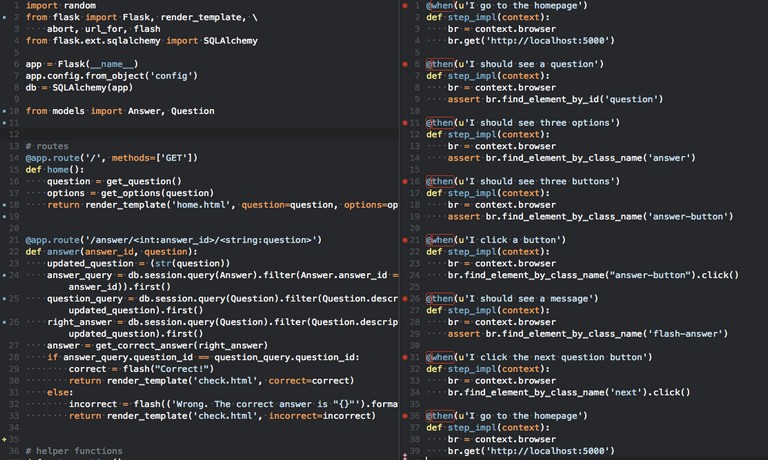Click the yellow gutter marker at left line 35
Image resolution: width=768 pixels, height=460 pixels.
point(5,439)
